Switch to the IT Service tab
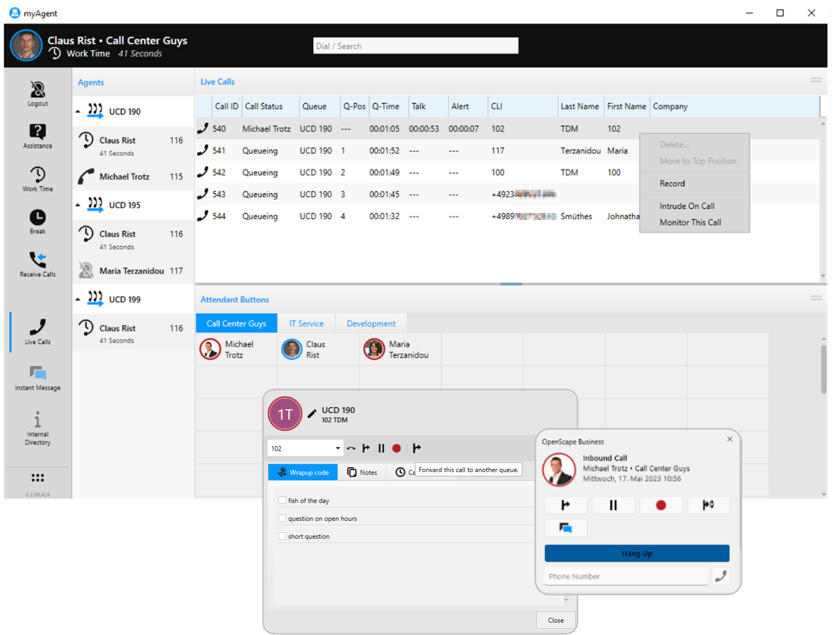This screenshot has height=635, width=840. (x=306, y=323)
